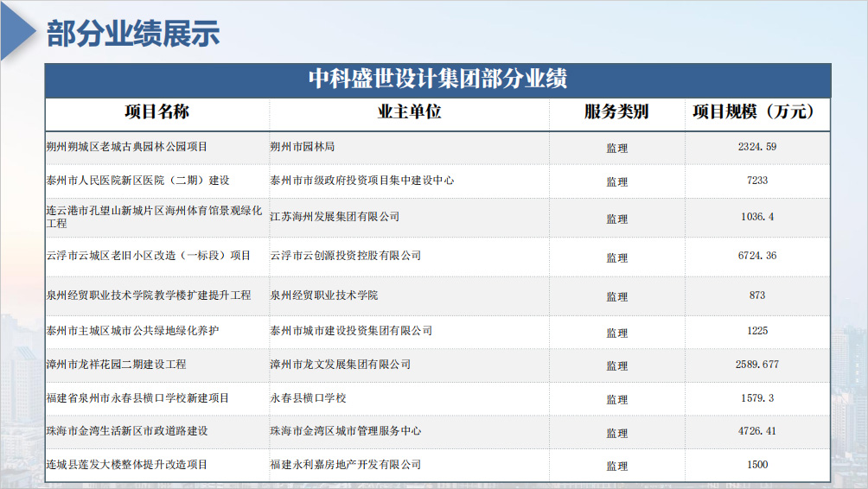868x489 pixels.
Task: Click the slide title 部分业绩展示
Action: 133,33
